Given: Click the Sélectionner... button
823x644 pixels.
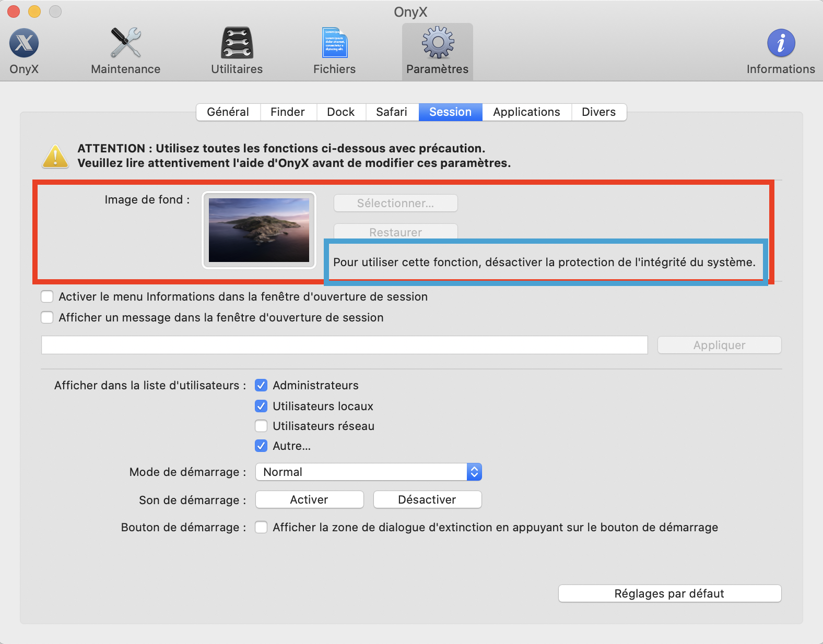Looking at the screenshot, I should pos(396,204).
